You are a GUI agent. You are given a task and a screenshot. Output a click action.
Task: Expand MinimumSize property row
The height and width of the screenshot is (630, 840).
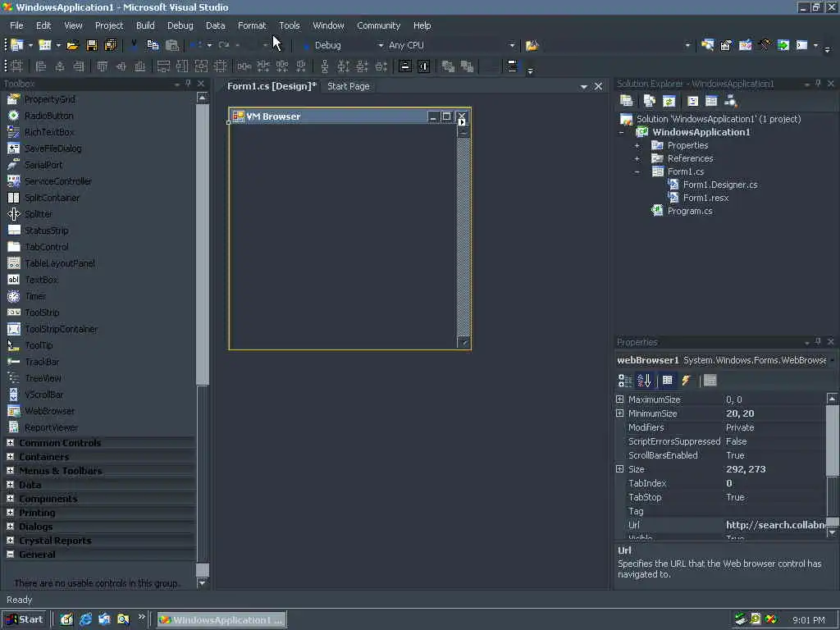(620, 413)
